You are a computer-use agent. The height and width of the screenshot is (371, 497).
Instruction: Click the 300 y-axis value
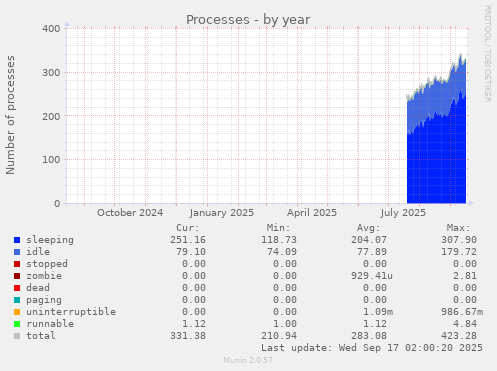coord(51,72)
